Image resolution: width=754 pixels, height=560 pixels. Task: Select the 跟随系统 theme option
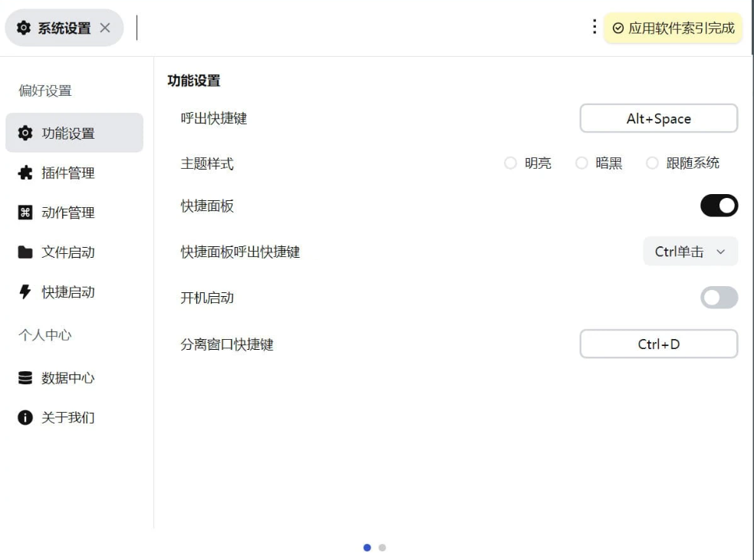coord(653,163)
